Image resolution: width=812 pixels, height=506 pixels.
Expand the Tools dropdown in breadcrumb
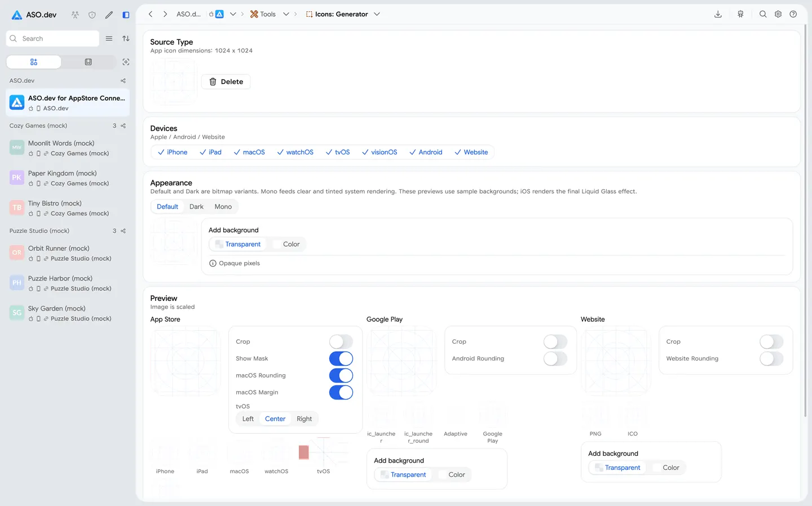[x=286, y=14]
